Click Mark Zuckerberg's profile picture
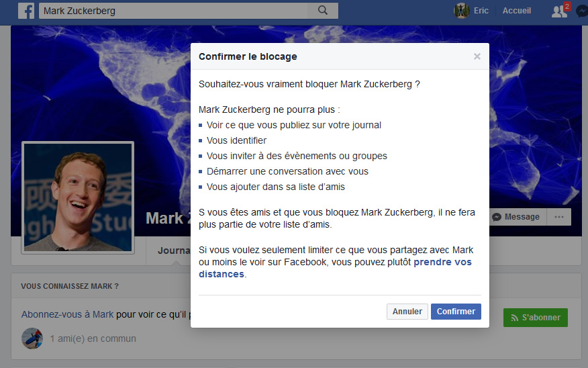The height and width of the screenshot is (368, 588). coord(78,197)
